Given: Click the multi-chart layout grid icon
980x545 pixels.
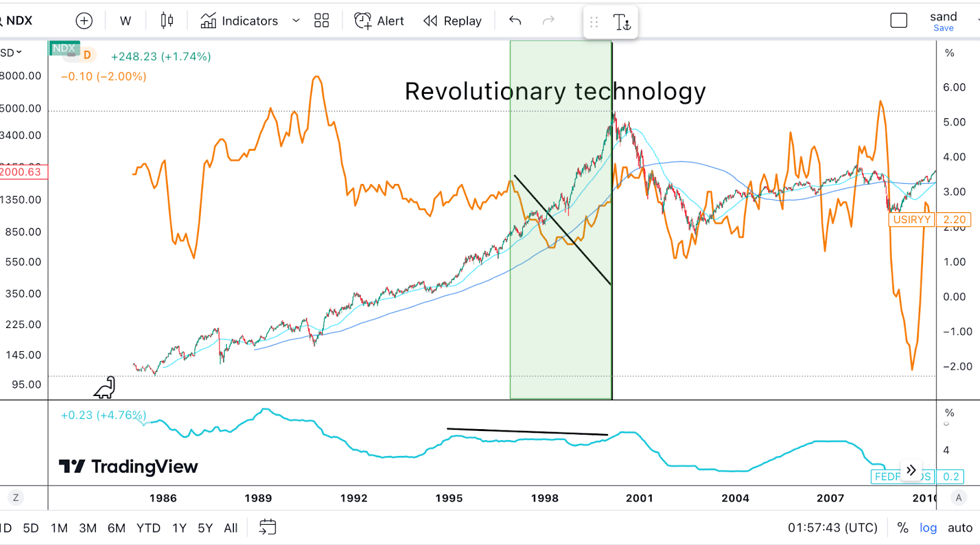Looking at the screenshot, I should [x=321, y=20].
